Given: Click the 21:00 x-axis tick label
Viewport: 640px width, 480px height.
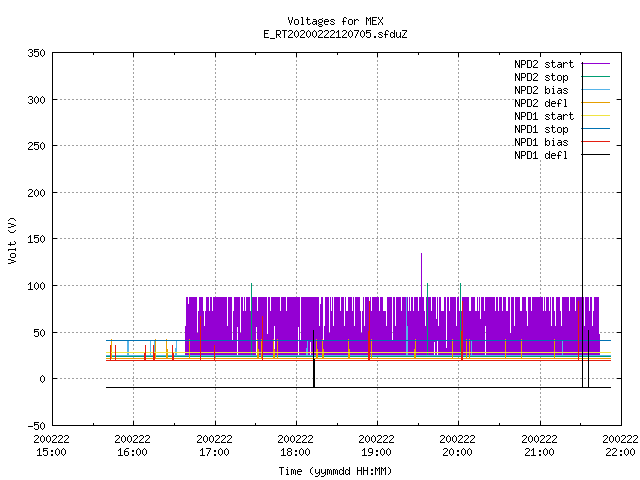Looking at the screenshot, I should (x=539, y=452).
